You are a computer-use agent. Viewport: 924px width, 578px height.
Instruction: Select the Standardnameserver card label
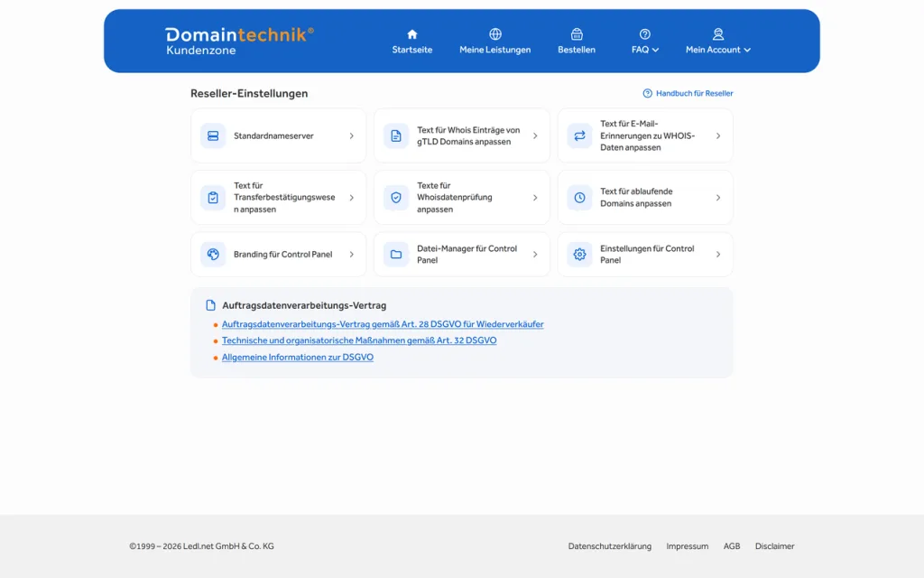click(x=273, y=135)
